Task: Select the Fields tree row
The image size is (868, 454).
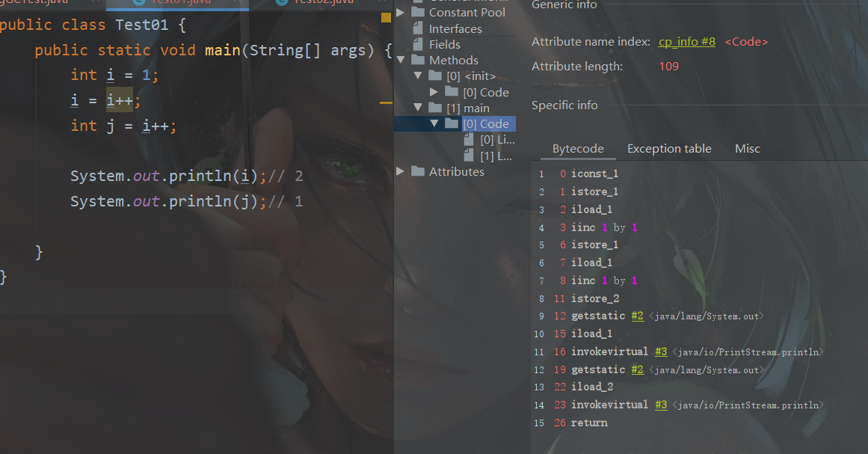Action: 445,44
